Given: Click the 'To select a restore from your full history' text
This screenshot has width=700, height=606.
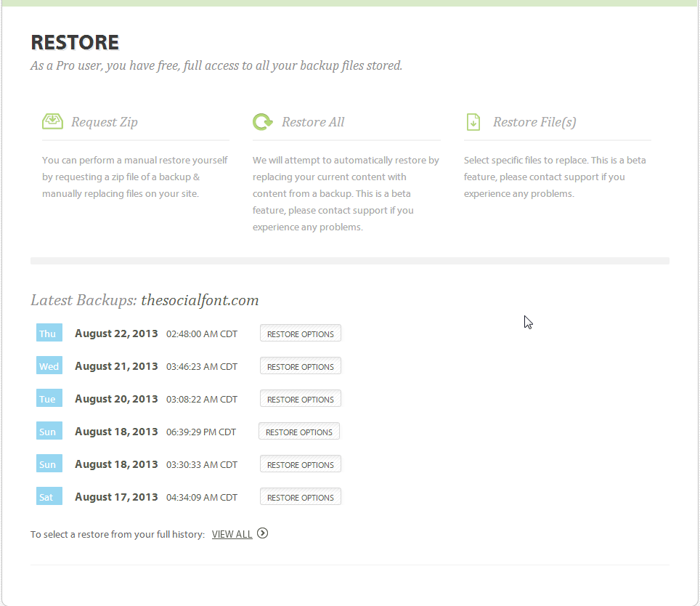Looking at the screenshot, I should pyautogui.click(x=118, y=535).
